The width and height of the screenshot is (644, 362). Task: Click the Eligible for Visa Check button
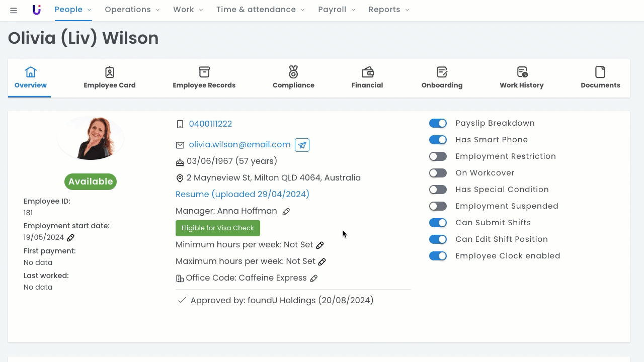coord(217,228)
